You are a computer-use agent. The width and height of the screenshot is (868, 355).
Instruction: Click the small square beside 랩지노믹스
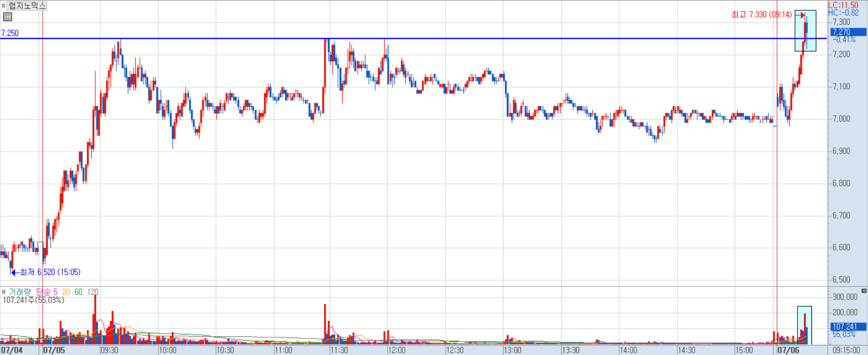(3, 6)
